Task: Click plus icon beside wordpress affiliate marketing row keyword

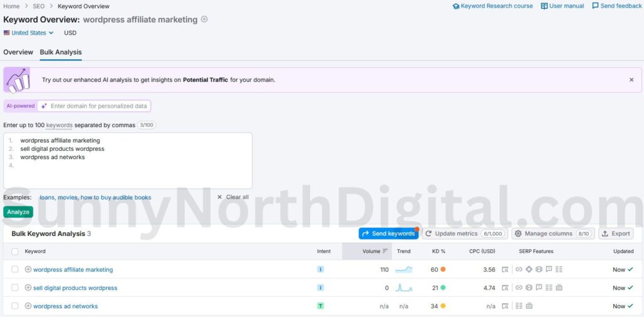Action: (x=28, y=269)
